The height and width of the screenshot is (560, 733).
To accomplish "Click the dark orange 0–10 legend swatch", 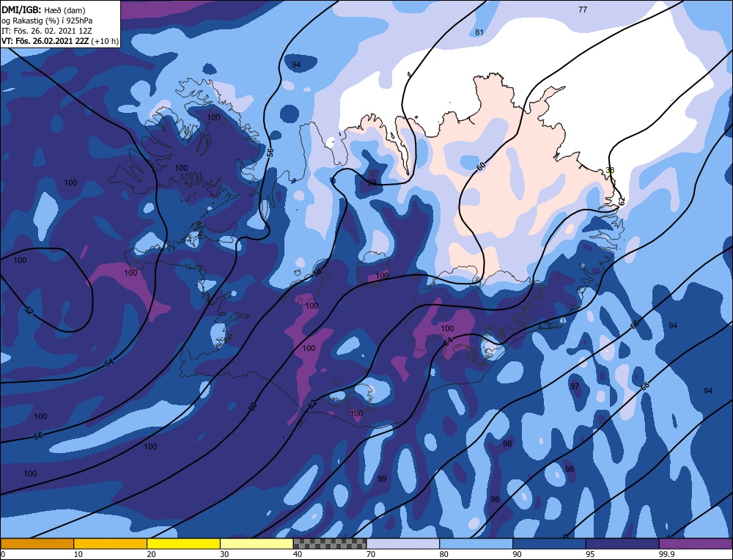I will pos(37,544).
